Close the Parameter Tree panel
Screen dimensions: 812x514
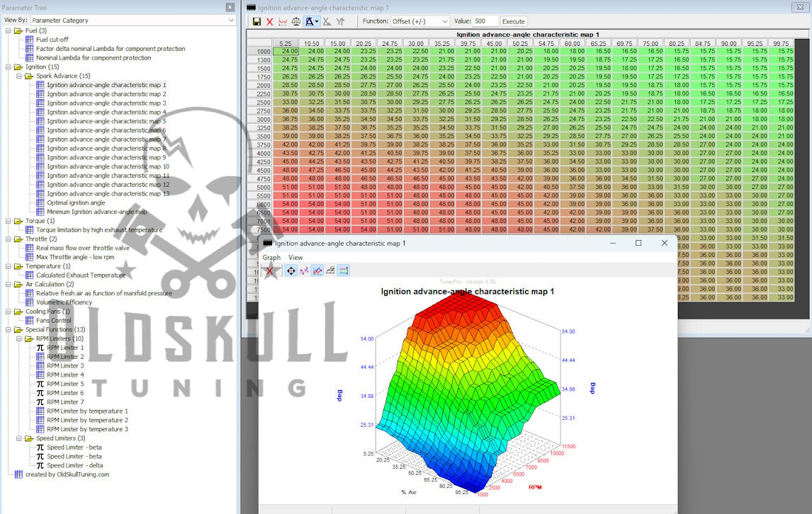[x=230, y=7]
